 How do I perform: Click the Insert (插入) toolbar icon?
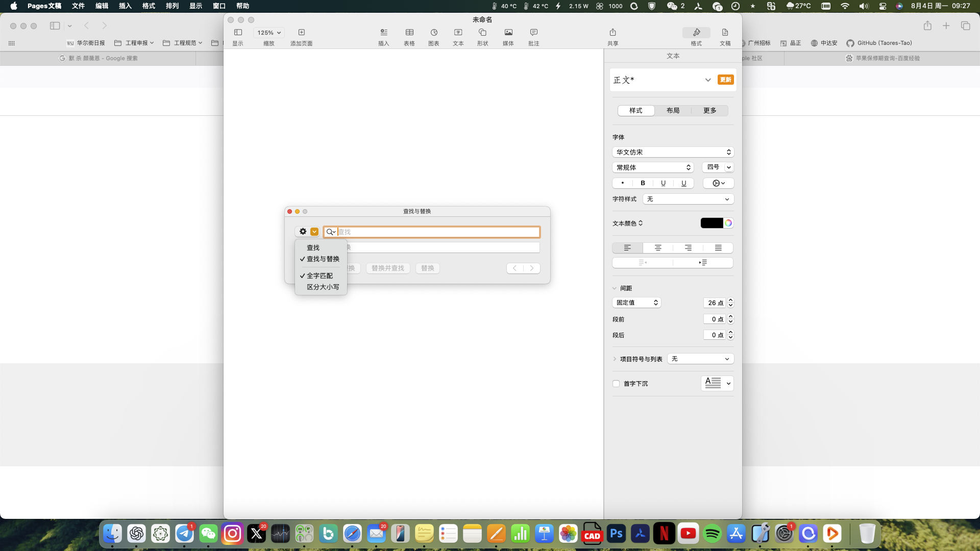[x=383, y=33]
